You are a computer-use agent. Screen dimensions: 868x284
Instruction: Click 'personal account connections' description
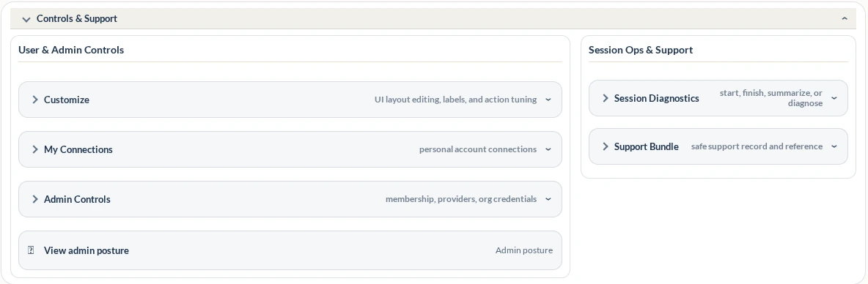click(478, 149)
